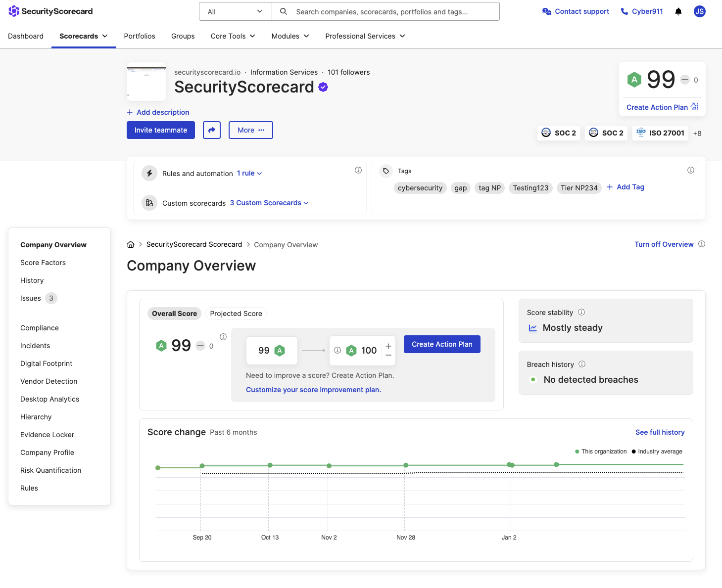
Task: Click the first SOC 2 badge
Action: tap(559, 133)
